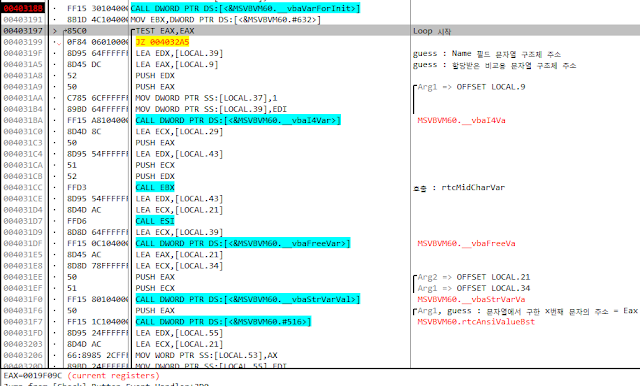Click 'EAX=0019F09C' in the info pane

click(x=33, y=375)
